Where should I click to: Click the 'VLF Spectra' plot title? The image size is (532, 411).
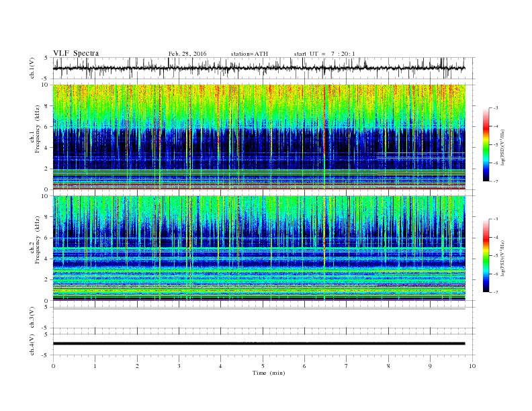coord(76,53)
